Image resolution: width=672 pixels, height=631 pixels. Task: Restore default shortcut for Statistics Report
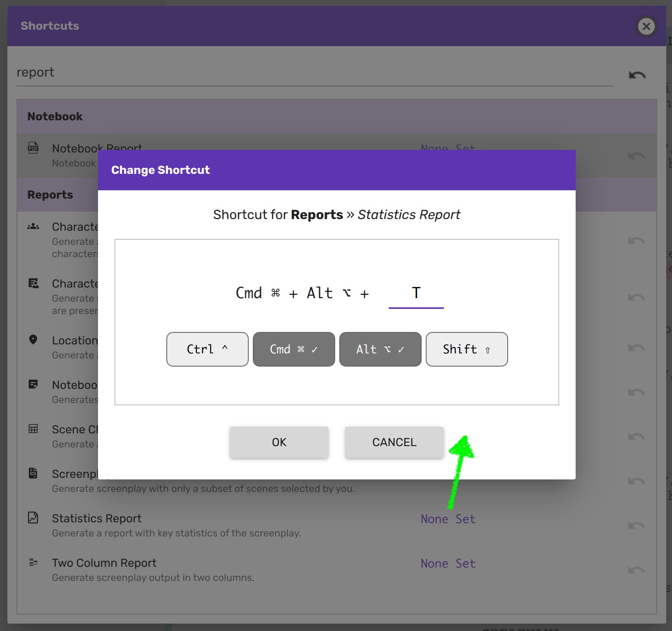click(636, 526)
